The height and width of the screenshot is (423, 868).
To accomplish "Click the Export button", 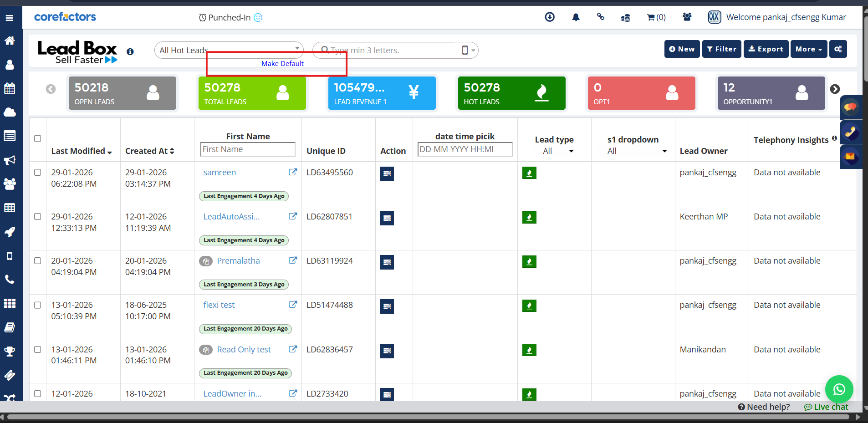I will coord(766,49).
